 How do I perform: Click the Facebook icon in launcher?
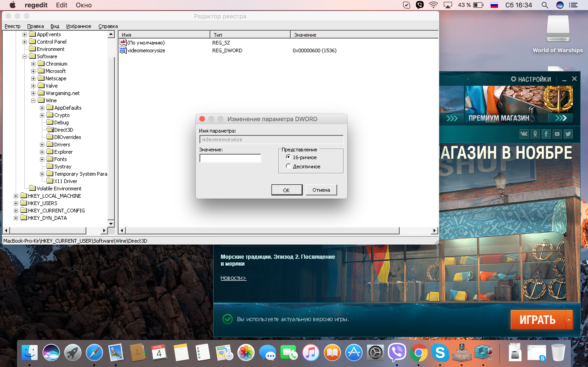(546, 134)
